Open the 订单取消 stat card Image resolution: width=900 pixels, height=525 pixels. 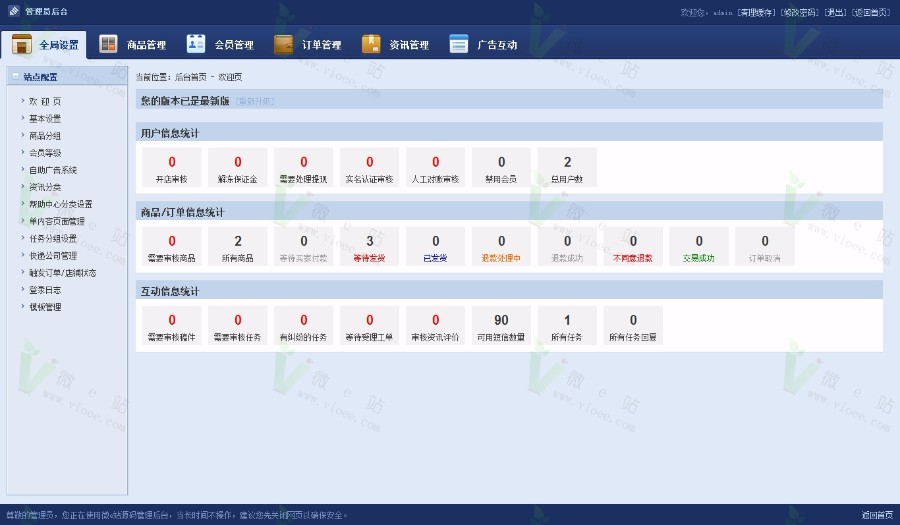pos(765,247)
